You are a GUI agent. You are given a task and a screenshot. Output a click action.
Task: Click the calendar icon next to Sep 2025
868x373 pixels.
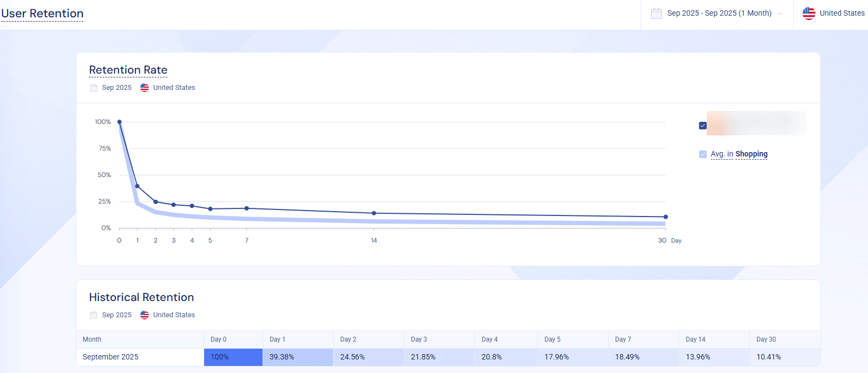[x=93, y=87]
